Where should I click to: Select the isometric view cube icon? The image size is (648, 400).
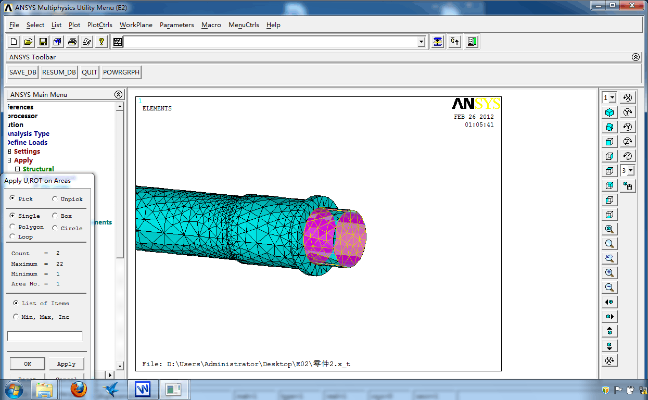pos(609,113)
